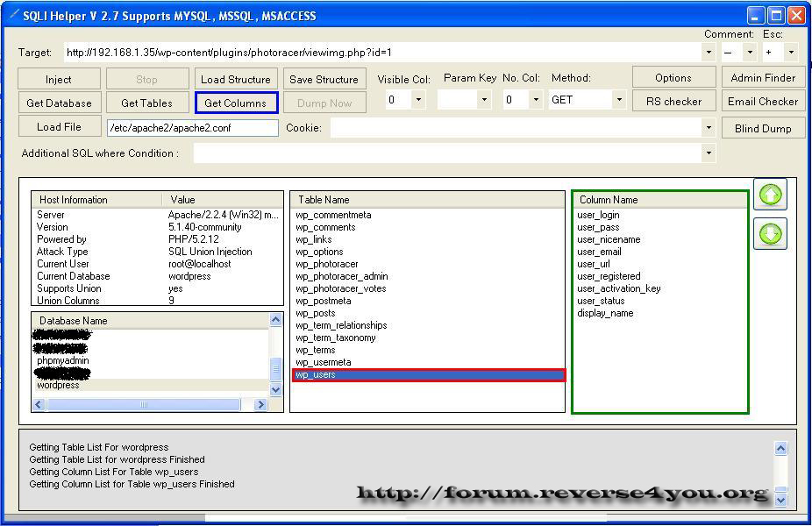Click the Inject button

(59, 79)
